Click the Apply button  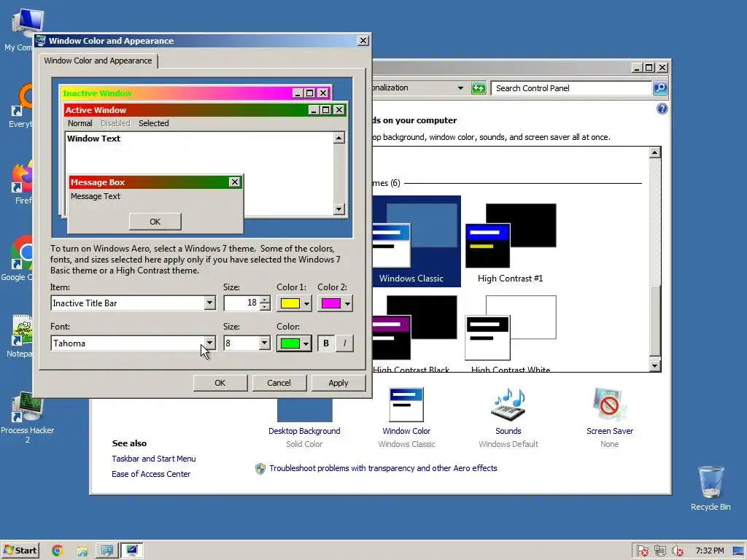[338, 383]
